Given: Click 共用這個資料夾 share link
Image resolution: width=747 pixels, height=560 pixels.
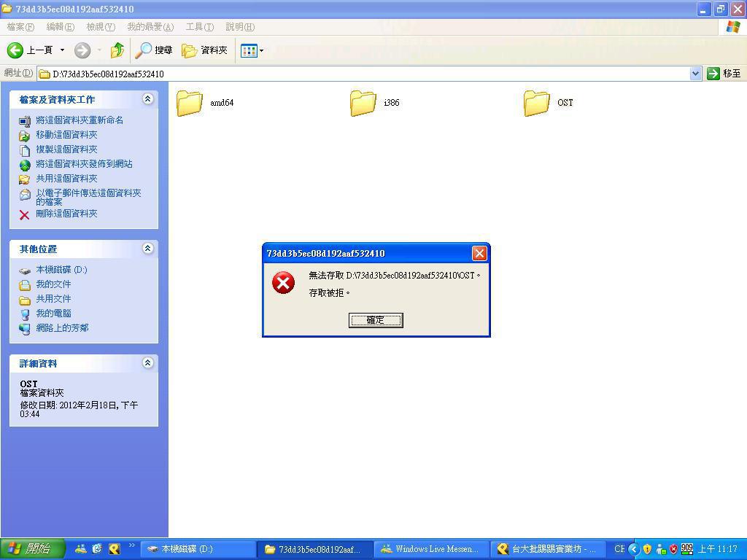Looking at the screenshot, I should (x=66, y=179).
